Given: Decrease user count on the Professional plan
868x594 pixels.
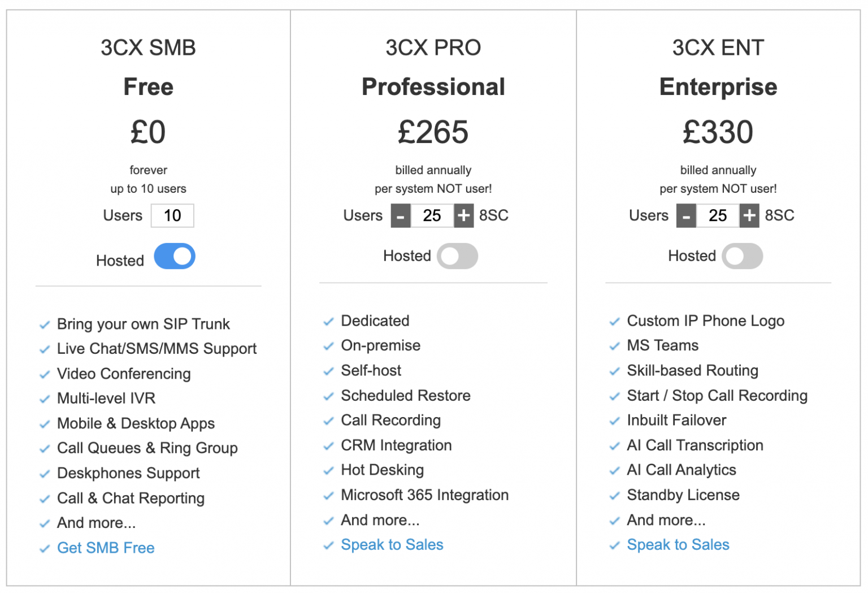Looking at the screenshot, I should click(x=401, y=215).
